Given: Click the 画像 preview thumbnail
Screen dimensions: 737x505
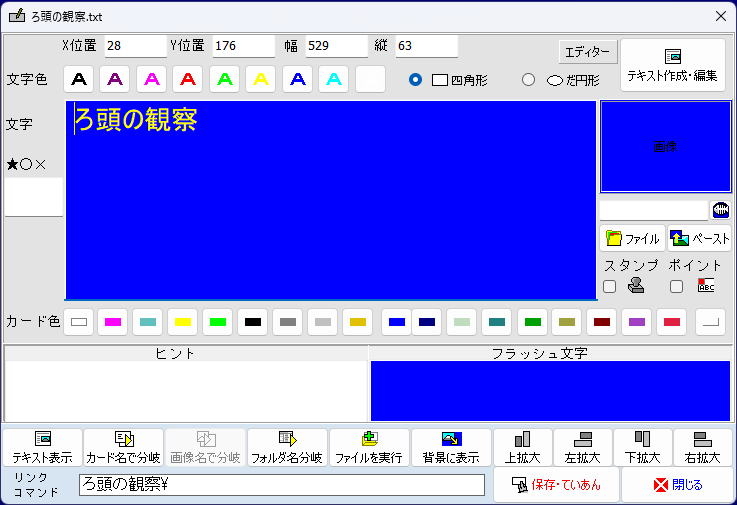Looking at the screenshot, I should click(x=665, y=147).
